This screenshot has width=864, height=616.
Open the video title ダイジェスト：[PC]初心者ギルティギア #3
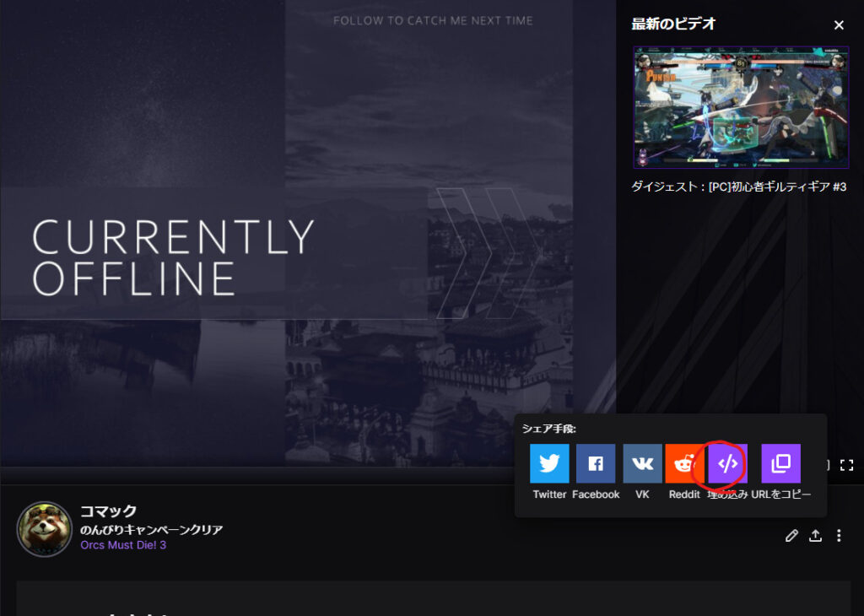coord(739,186)
